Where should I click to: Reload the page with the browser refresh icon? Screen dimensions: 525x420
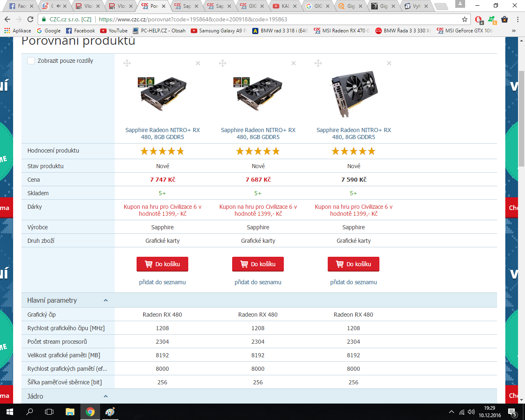[x=30, y=19]
